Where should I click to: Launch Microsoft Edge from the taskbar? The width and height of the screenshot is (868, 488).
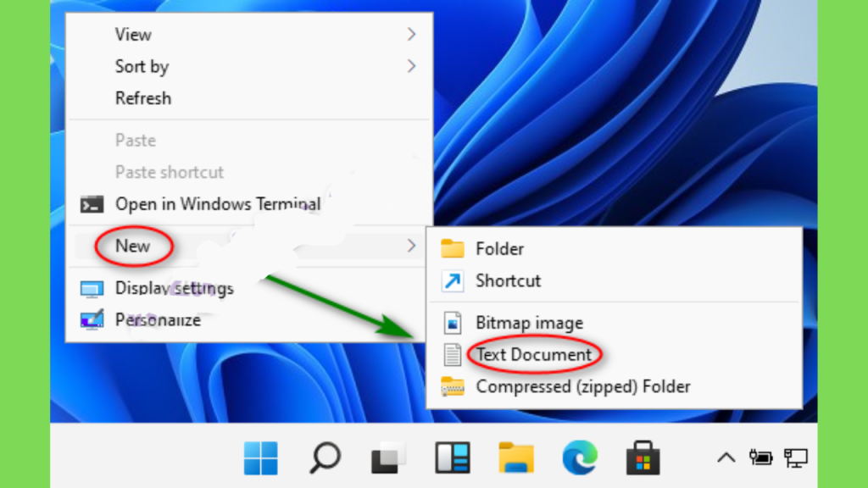580,458
